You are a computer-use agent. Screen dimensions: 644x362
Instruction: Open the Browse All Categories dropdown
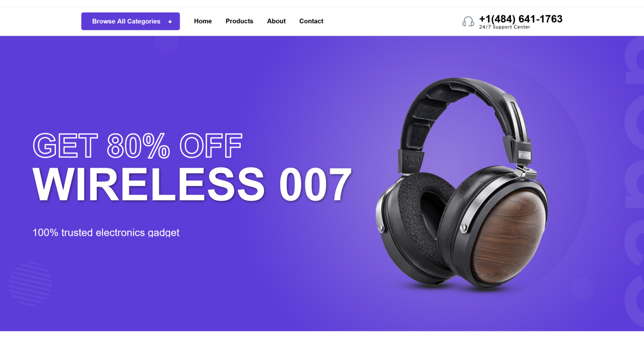[x=130, y=21]
